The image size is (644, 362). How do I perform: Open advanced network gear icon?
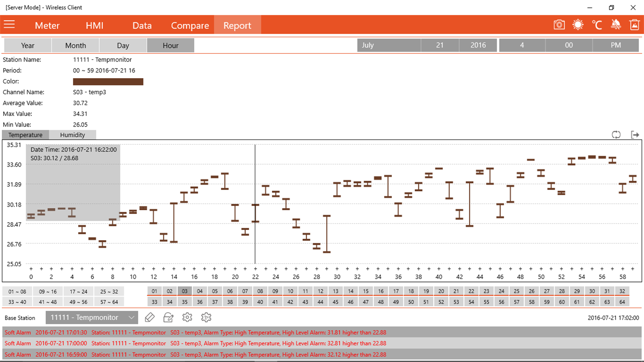(x=206, y=317)
